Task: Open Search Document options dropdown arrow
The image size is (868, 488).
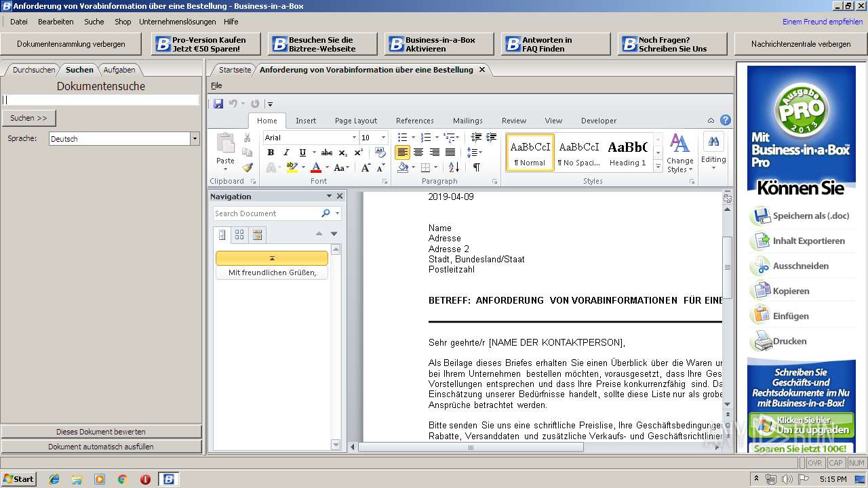Action: click(338, 213)
